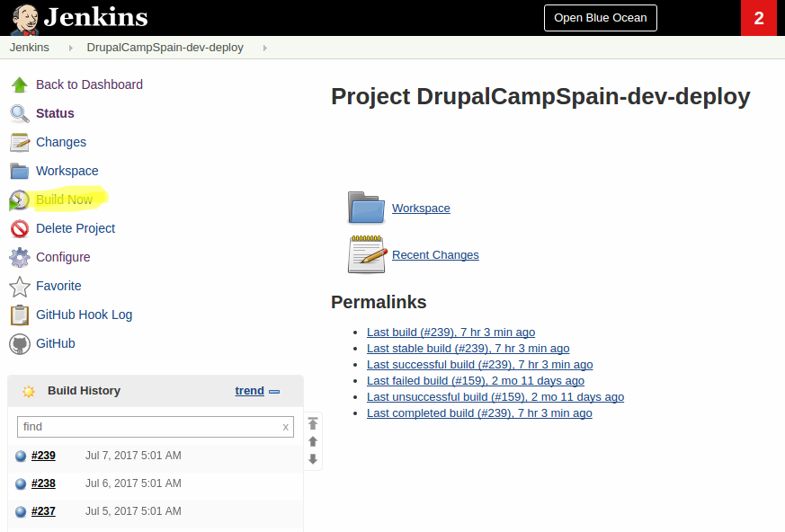Click the Changes notepad icon in sidebar
Viewport: 785px width, 532px height.
[x=20, y=142]
